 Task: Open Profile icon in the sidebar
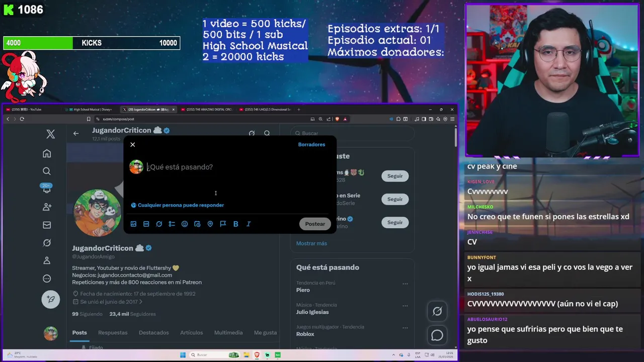(x=47, y=260)
